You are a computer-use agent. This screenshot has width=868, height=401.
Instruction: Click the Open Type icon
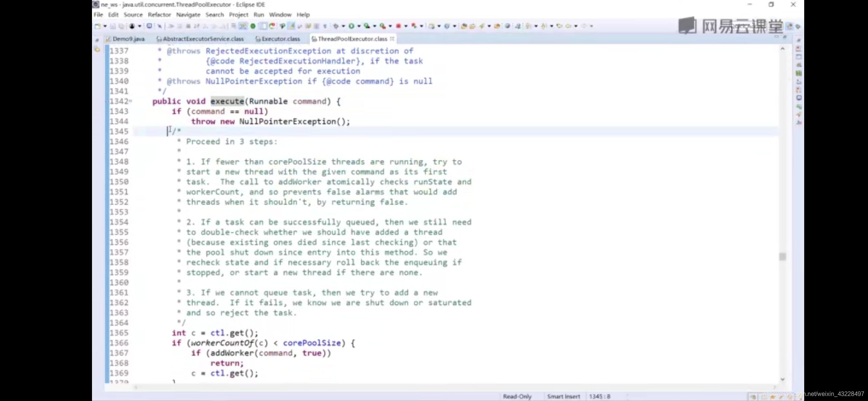[464, 26]
